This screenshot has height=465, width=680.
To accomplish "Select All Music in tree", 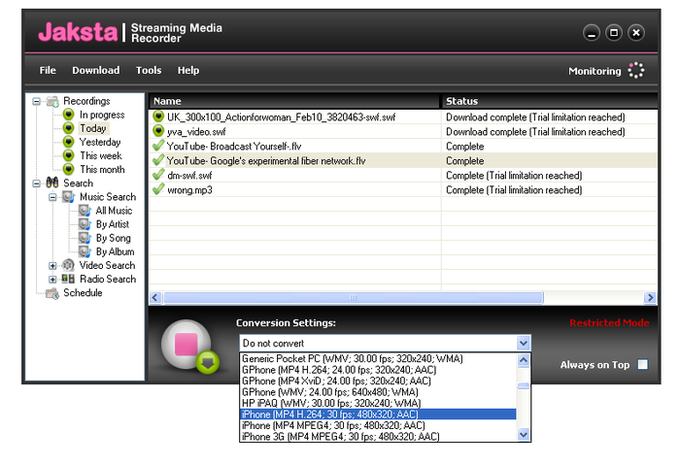I will tap(114, 211).
